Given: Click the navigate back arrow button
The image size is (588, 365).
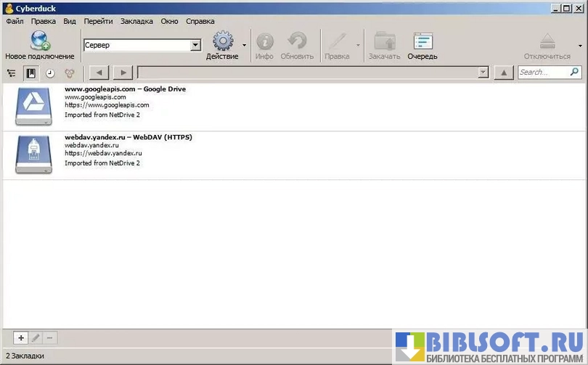Looking at the screenshot, I should coord(98,73).
